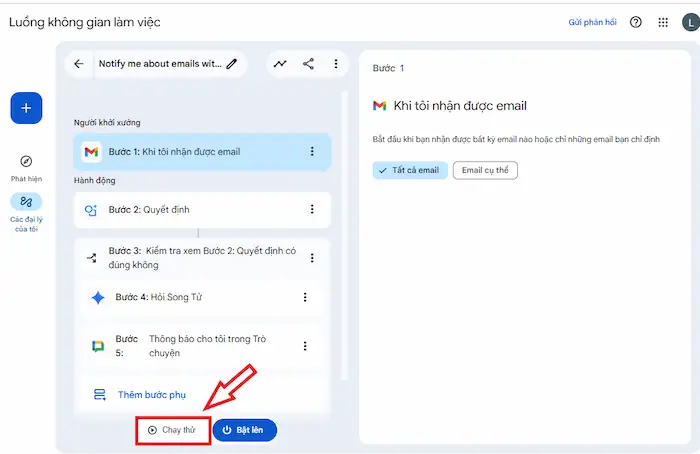Click the flow title Notify me about emails
700x454 pixels.
point(160,64)
